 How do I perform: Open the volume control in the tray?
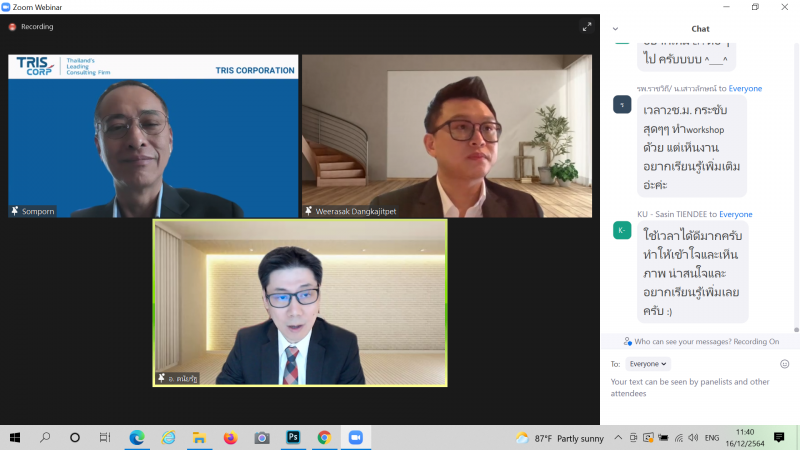pyautogui.click(x=693, y=438)
